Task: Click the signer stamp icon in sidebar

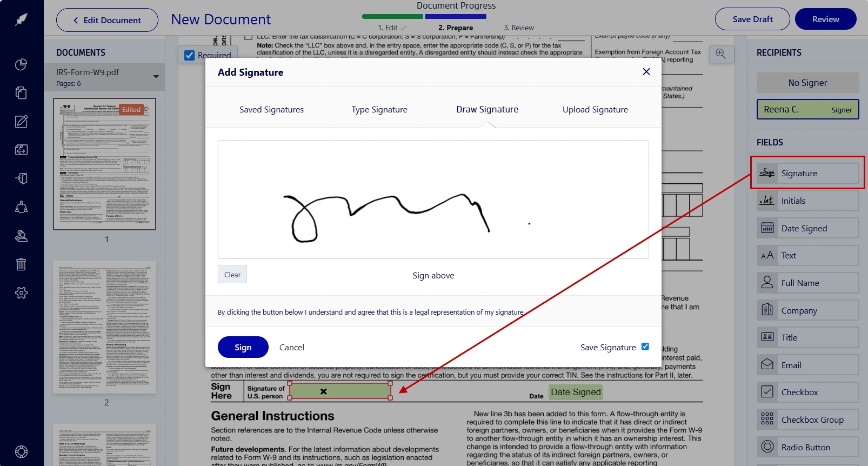Action: [x=21, y=236]
